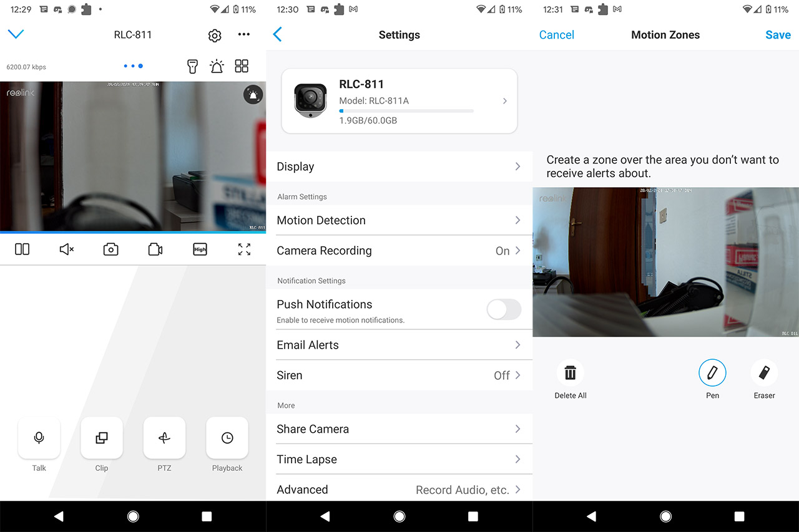Image resolution: width=799 pixels, height=532 pixels.
Task: Tap the Talk microphone button
Action: (39, 438)
